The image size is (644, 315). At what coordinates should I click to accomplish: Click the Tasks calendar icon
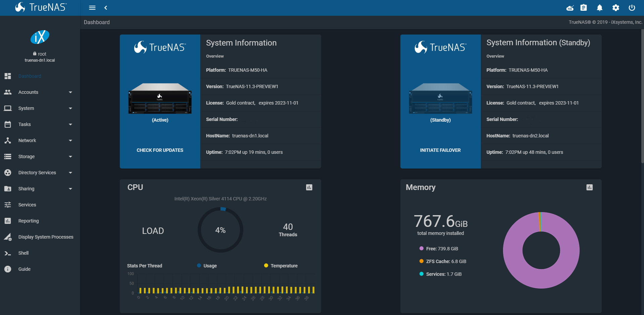pos(8,124)
